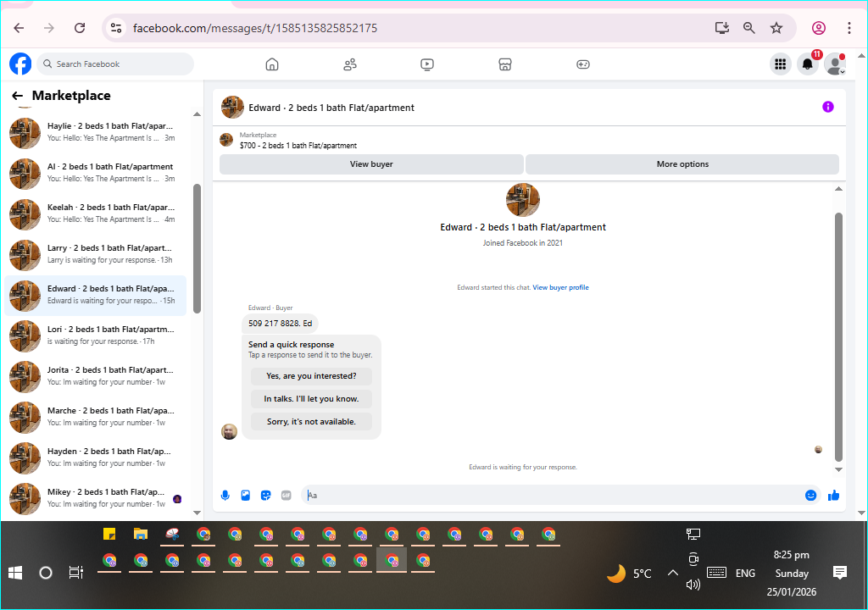Click the install app icon in address bar
Screen dimensions: 868x610
coord(722,28)
